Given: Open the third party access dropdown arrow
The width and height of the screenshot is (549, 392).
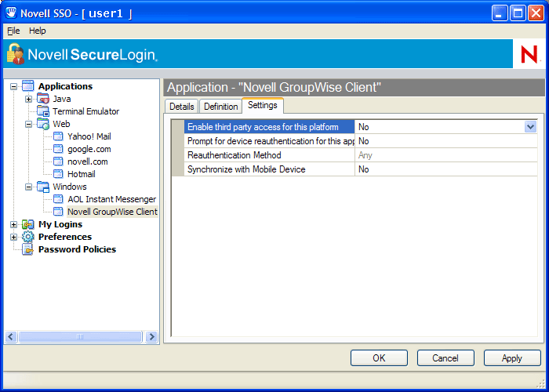Looking at the screenshot, I should point(530,127).
